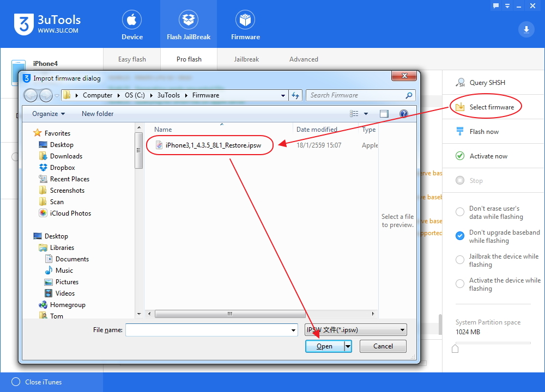Click the 3uTools logo
This screenshot has width=545, height=392.
[x=47, y=24]
